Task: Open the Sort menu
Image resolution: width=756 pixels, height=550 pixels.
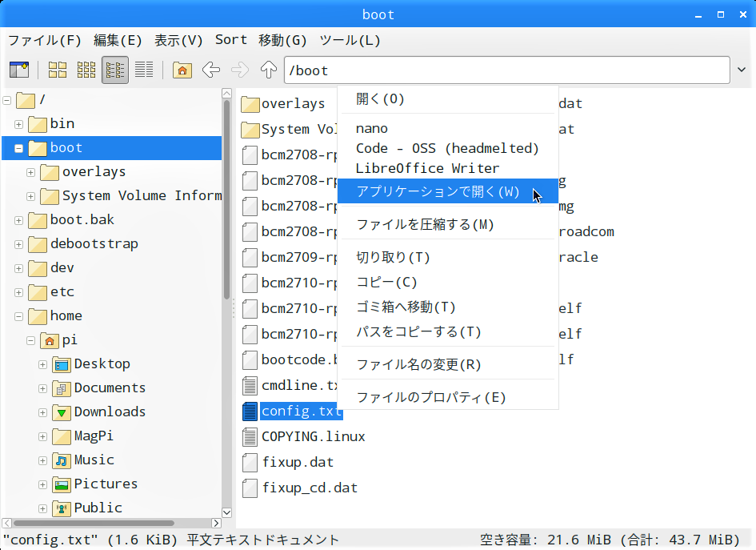Action: [x=231, y=40]
